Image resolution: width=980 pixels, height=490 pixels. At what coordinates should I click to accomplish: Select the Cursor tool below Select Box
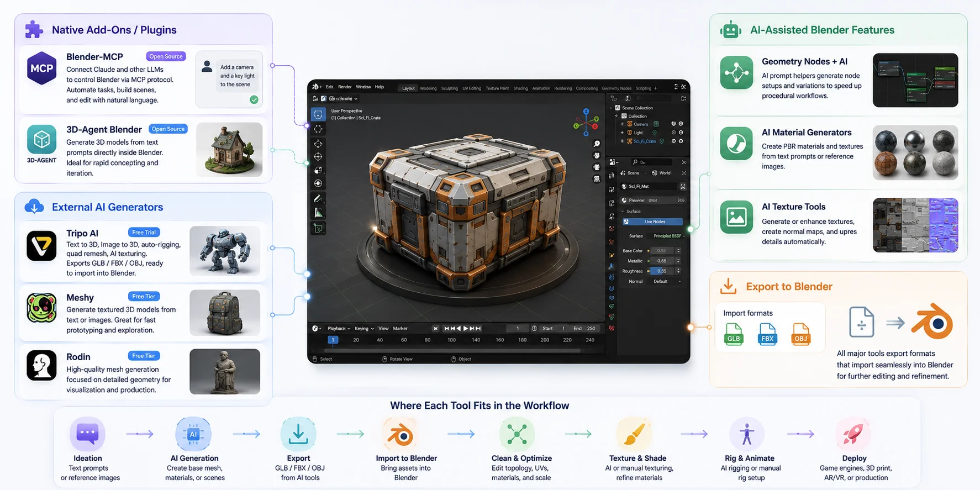[x=318, y=129]
